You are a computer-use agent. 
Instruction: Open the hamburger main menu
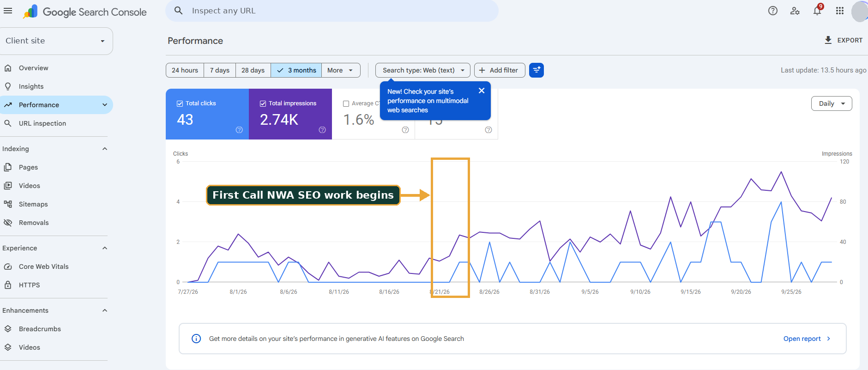pyautogui.click(x=8, y=11)
